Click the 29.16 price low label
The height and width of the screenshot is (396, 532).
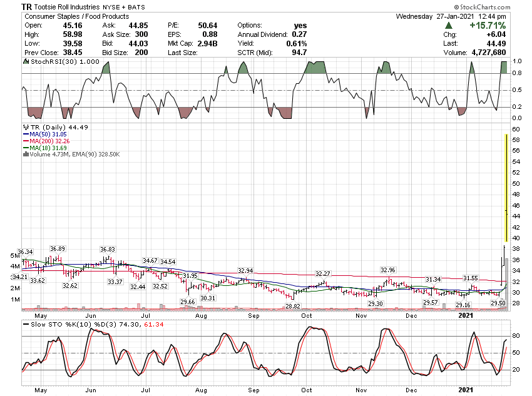(463, 305)
